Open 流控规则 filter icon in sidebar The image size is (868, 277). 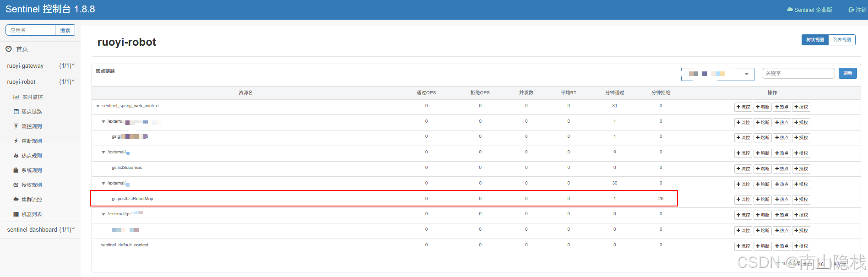16,126
